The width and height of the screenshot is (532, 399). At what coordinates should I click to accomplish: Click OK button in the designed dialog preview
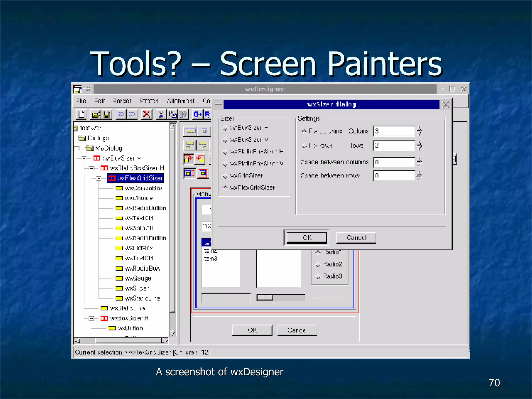pyautogui.click(x=252, y=330)
